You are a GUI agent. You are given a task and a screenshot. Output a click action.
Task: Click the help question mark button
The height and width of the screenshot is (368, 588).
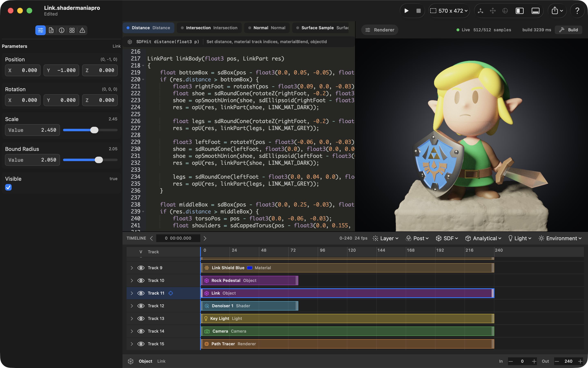(x=577, y=11)
